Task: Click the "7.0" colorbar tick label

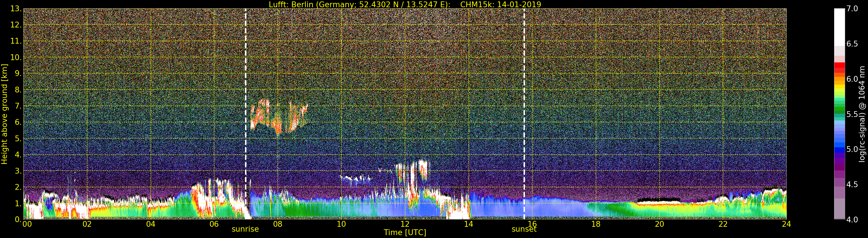Action: click(852, 9)
